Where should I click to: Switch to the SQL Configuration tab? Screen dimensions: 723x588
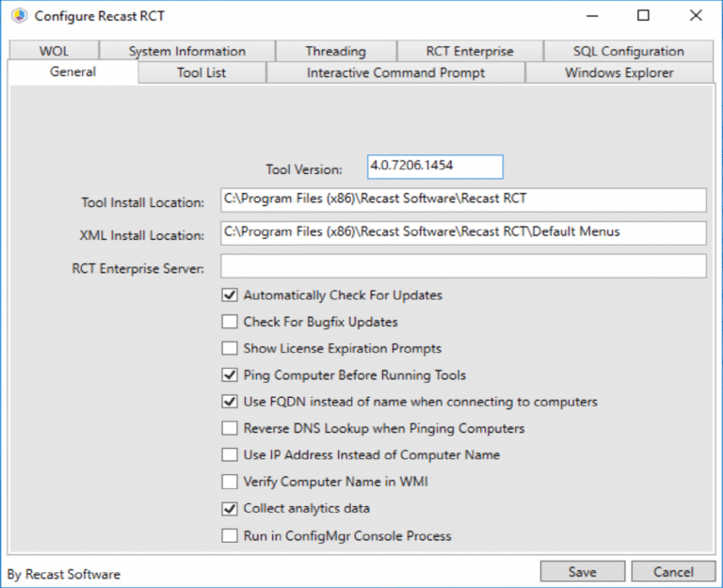[x=629, y=51]
